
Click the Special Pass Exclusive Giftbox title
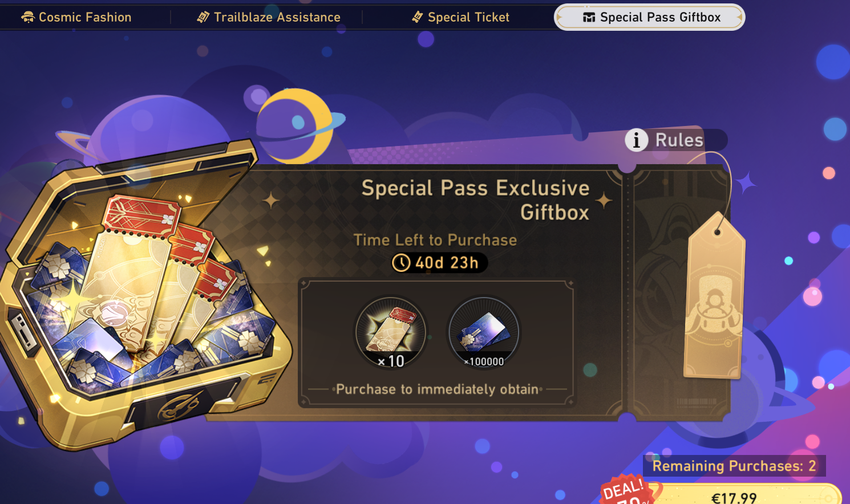click(x=475, y=200)
